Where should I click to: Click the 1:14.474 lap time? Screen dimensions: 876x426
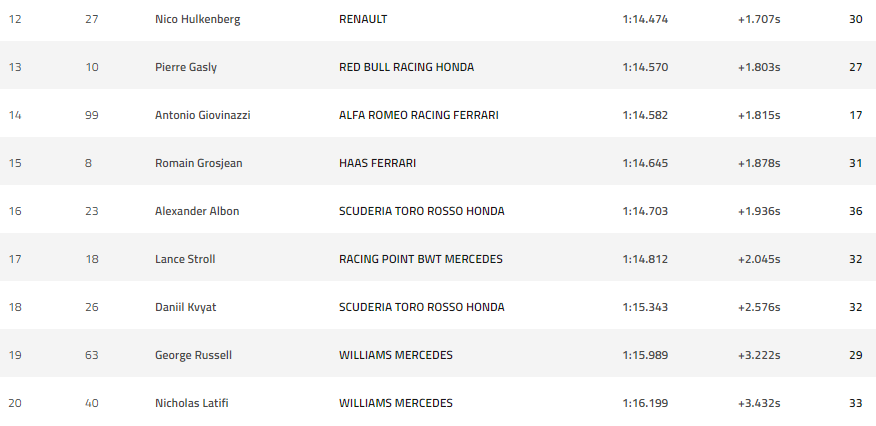click(x=645, y=19)
